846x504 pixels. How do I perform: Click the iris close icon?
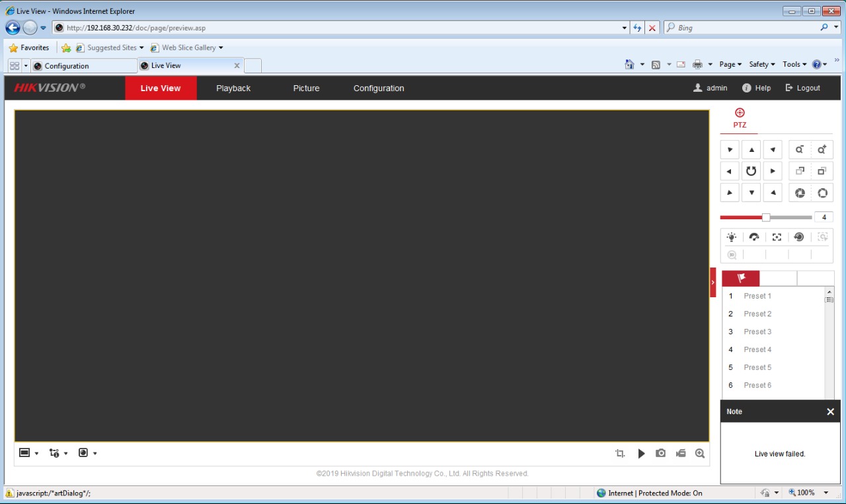pyautogui.click(x=800, y=193)
